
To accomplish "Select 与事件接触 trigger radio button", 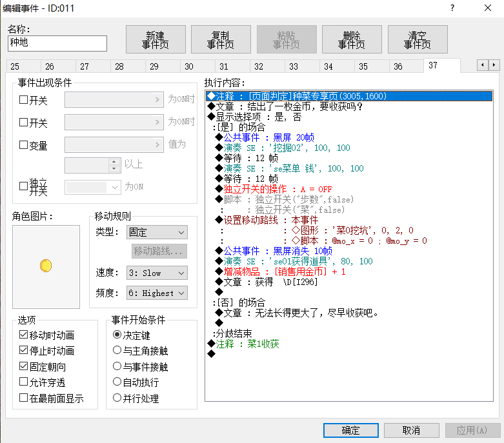I will [117, 366].
